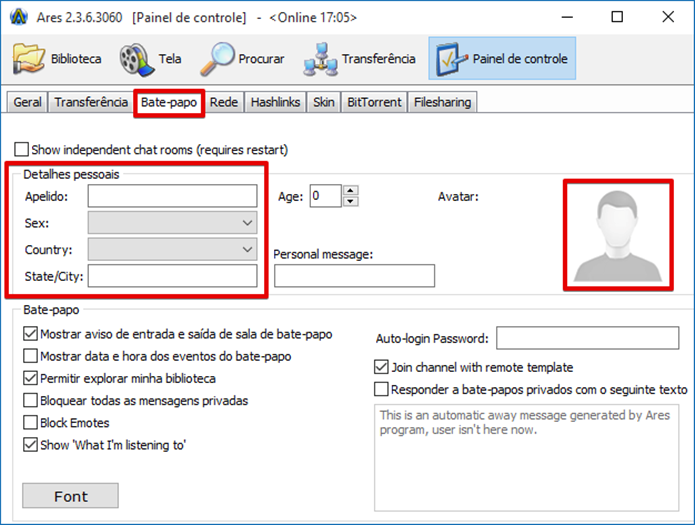Open the BitTorrent tab

click(x=374, y=102)
